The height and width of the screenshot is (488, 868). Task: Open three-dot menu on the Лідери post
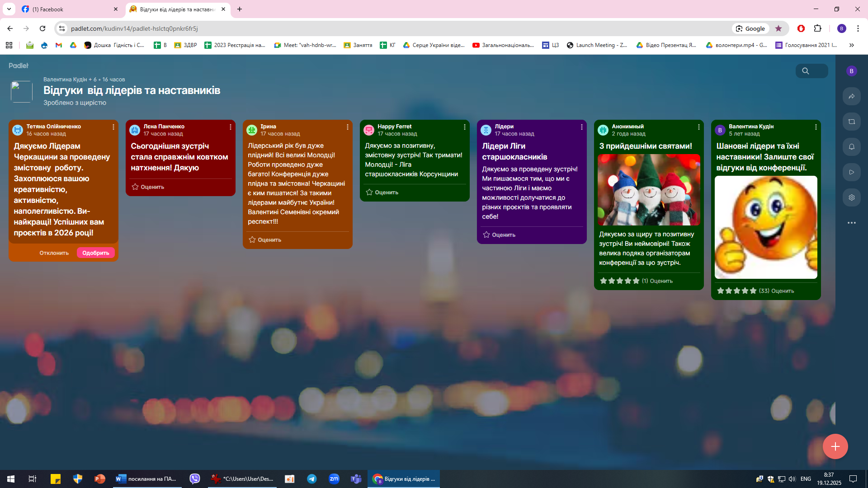point(582,127)
